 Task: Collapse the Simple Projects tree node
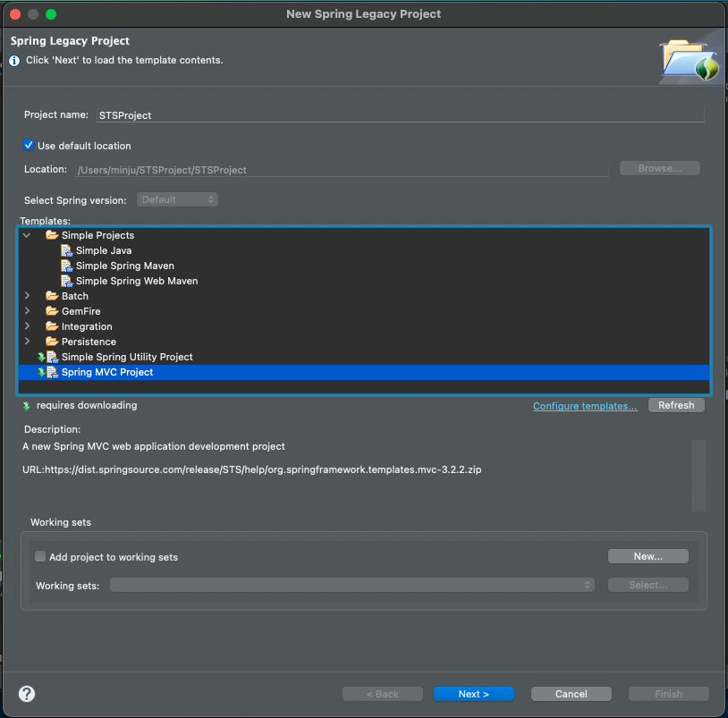click(x=27, y=235)
